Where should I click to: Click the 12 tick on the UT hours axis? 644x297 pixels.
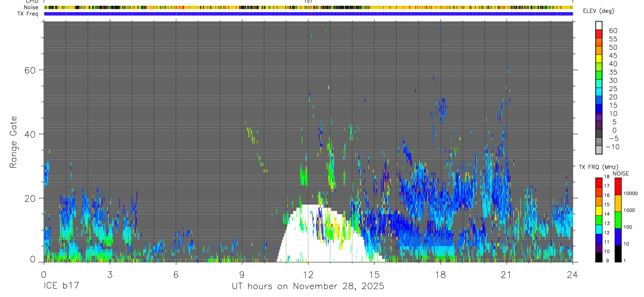coord(308,274)
